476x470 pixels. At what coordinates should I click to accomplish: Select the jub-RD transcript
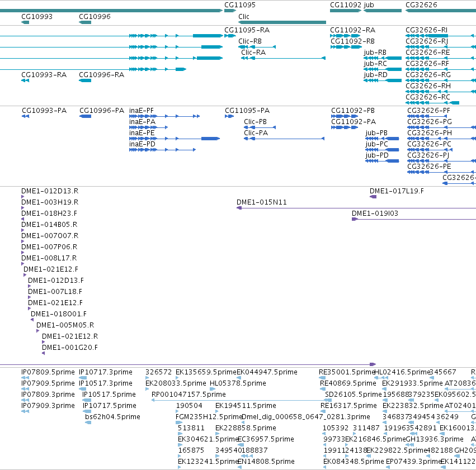point(383,80)
